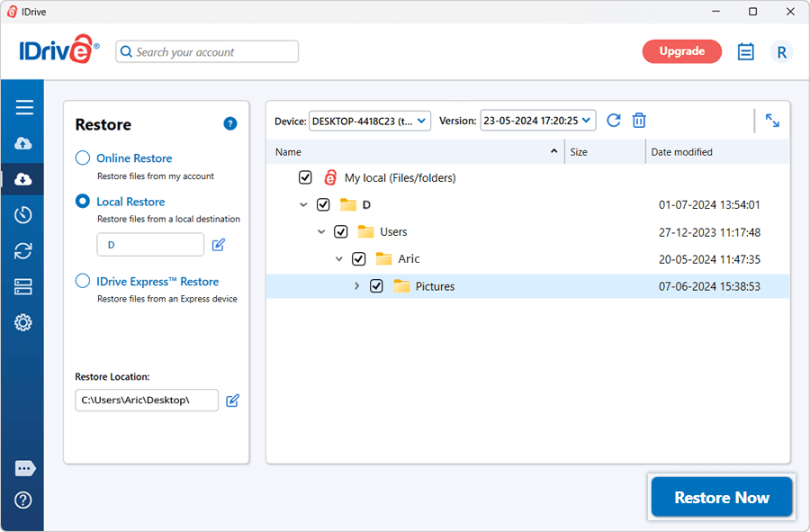Sort by the Size column header
This screenshot has width=810, height=532.
605,152
